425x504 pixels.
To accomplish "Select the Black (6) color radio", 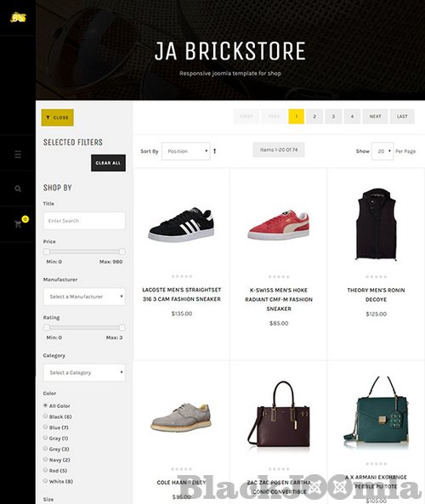I will tap(45, 416).
